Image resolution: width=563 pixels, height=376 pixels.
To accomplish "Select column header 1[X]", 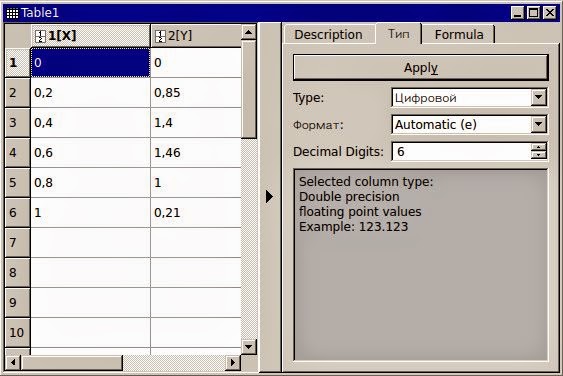I will [90, 36].
